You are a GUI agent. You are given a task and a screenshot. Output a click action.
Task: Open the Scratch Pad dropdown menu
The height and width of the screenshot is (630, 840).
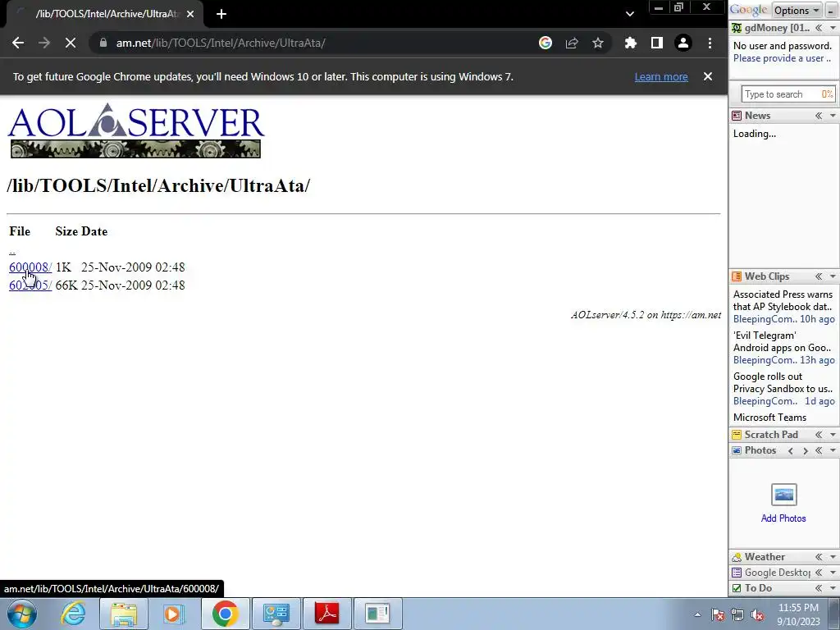point(833,435)
